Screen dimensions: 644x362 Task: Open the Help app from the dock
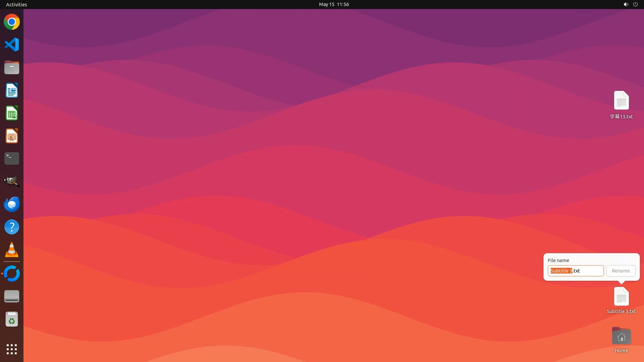[x=12, y=227]
